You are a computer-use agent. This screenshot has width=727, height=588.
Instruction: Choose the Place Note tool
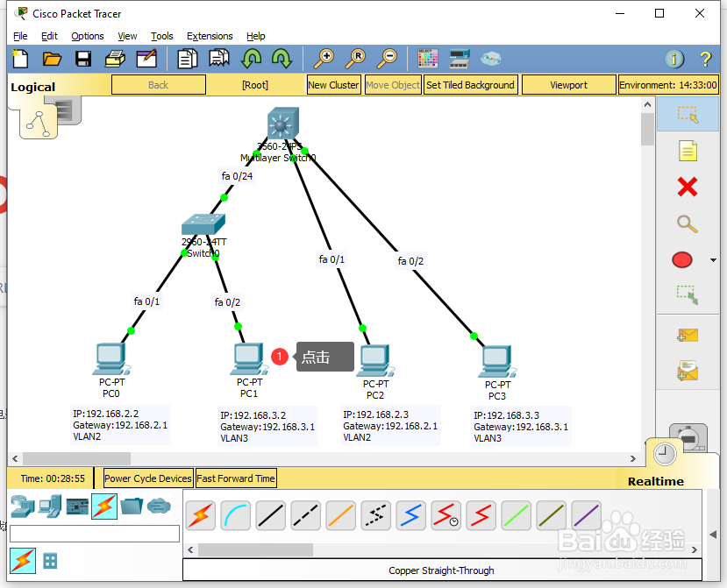688,151
